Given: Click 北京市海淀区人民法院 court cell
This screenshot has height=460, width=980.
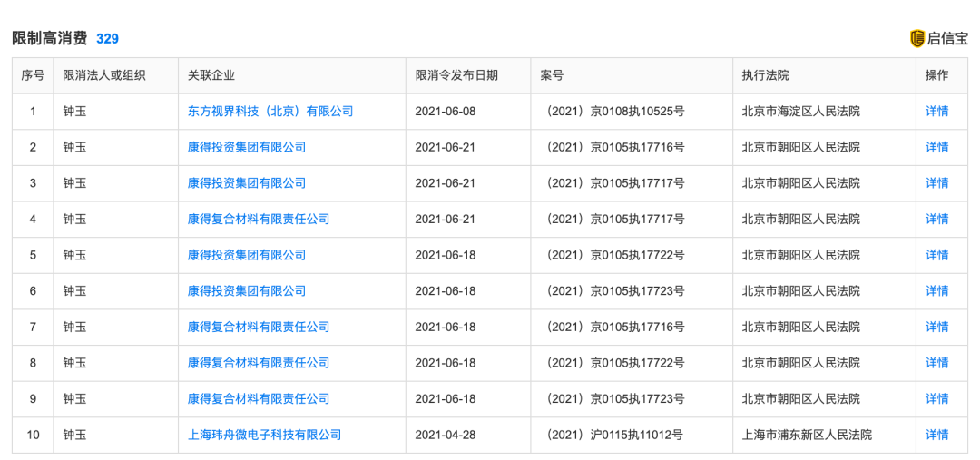Looking at the screenshot, I should (x=800, y=112).
